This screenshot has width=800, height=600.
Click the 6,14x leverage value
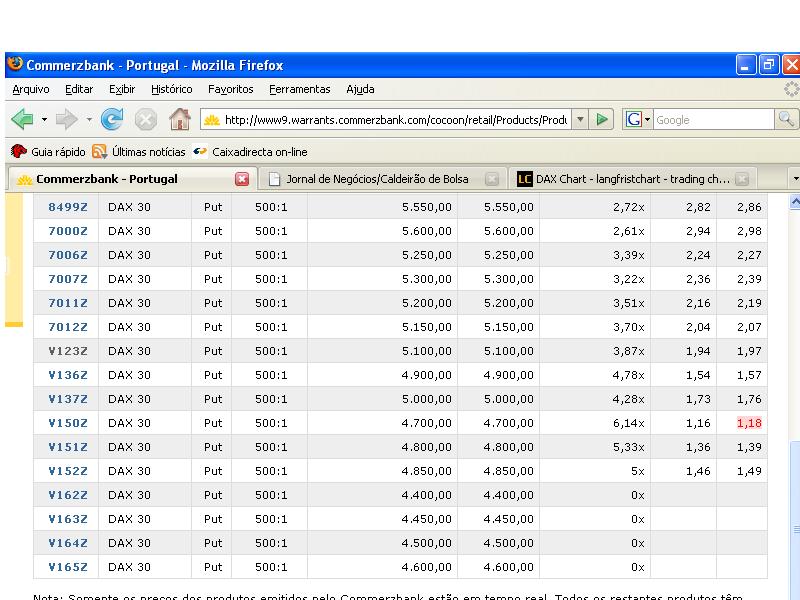point(629,423)
